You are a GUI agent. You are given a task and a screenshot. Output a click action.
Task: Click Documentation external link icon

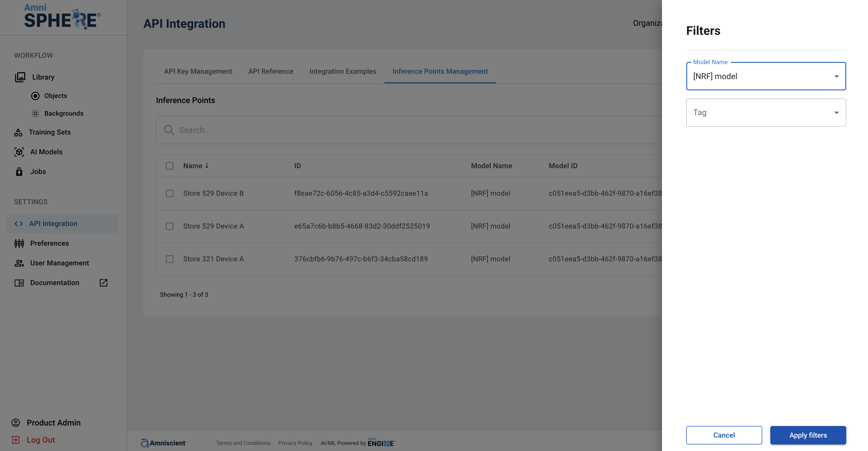(x=104, y=283)
